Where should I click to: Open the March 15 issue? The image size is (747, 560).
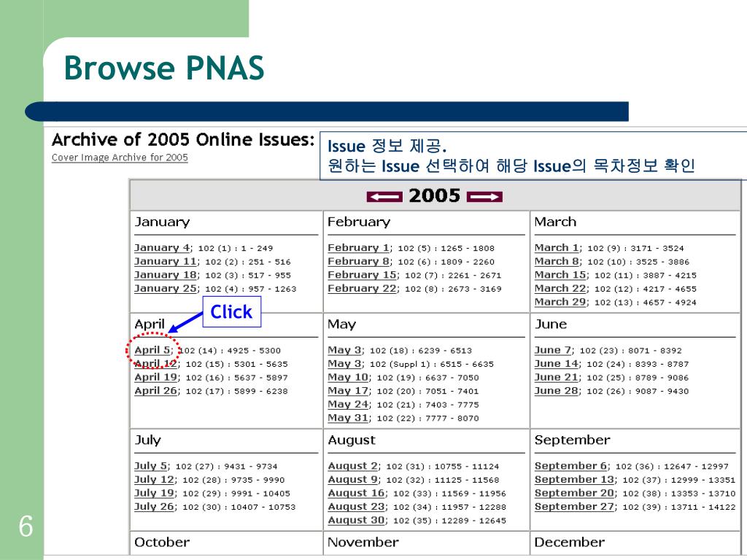coord(560,275)
